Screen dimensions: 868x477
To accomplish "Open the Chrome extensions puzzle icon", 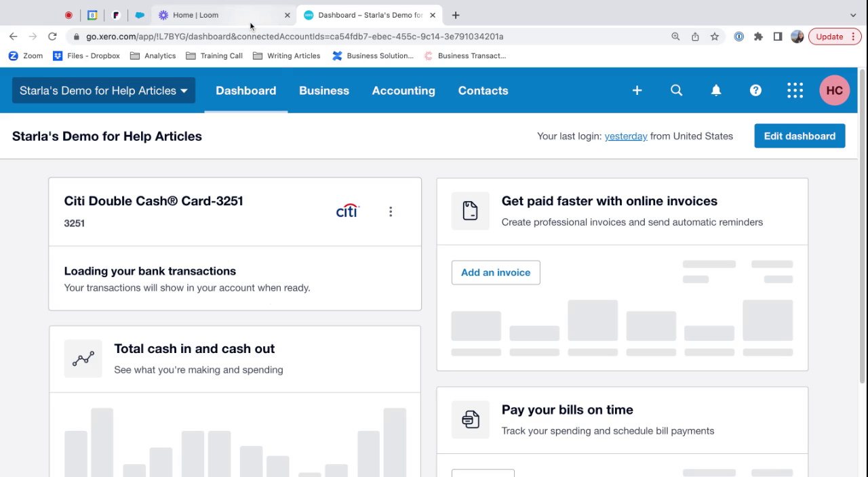I will tap(758, 37).
